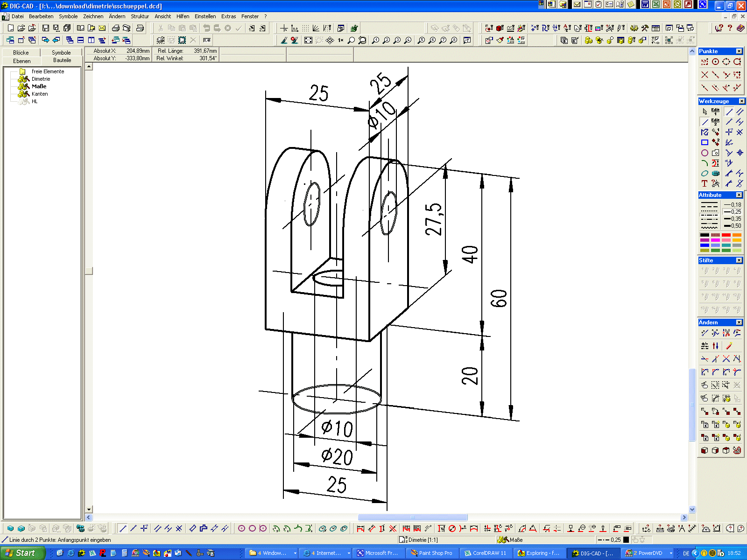Select the arrow pointer tool in Werkzeuge
The height and width of the screenshot is (560, 747).
coord(705,112)
